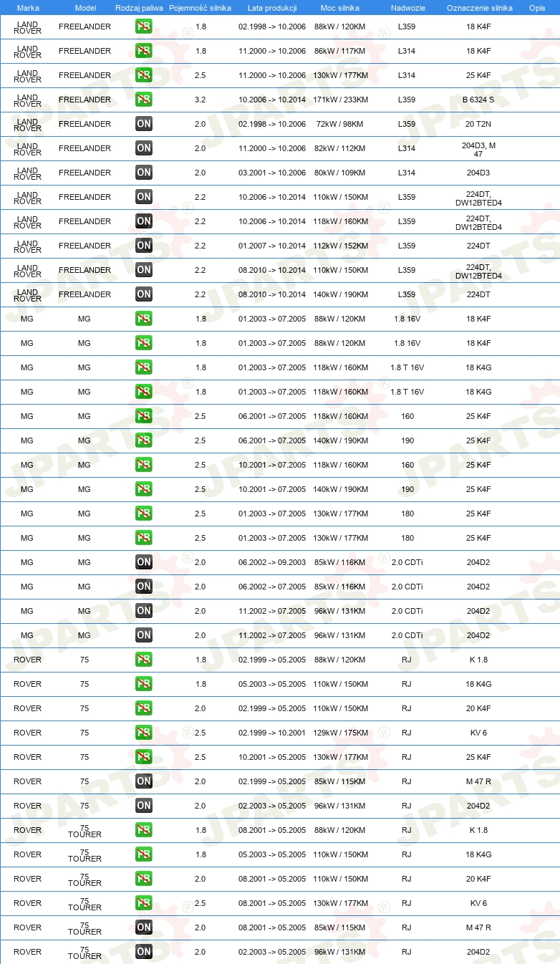
Task: Select engine capacity value 3.2
Action: (201, 100)
